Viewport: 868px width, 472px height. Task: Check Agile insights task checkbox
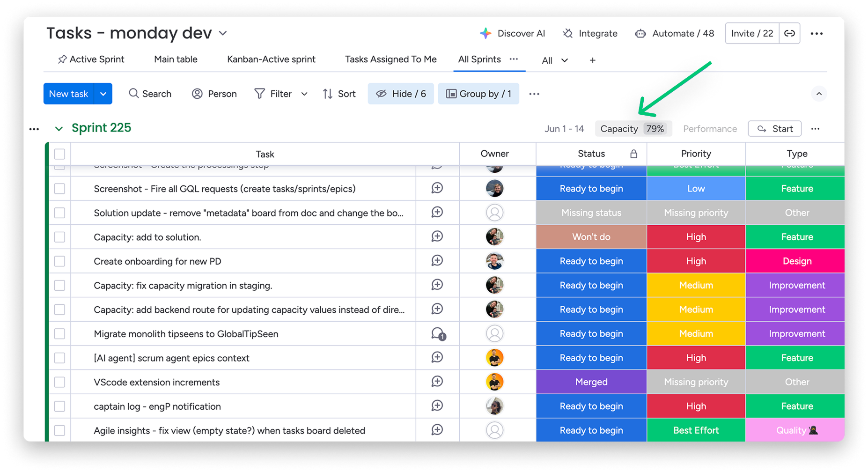[59, 430]
